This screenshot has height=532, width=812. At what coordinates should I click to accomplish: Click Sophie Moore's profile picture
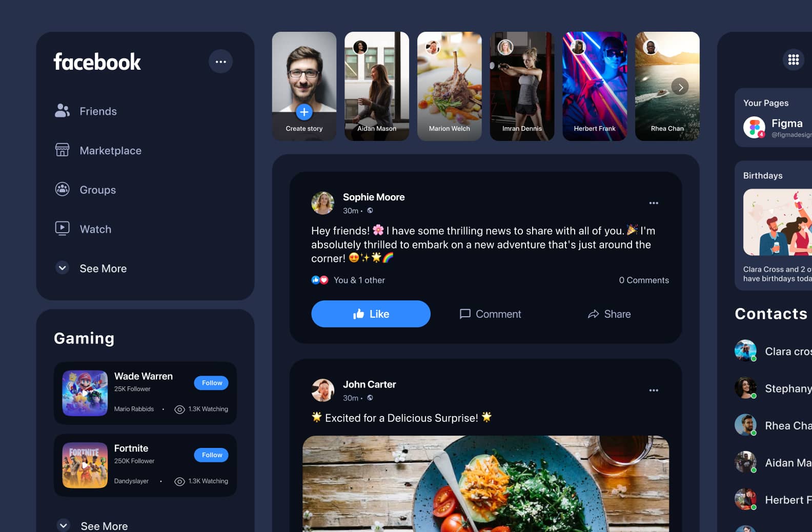click(x=323, y=203)
